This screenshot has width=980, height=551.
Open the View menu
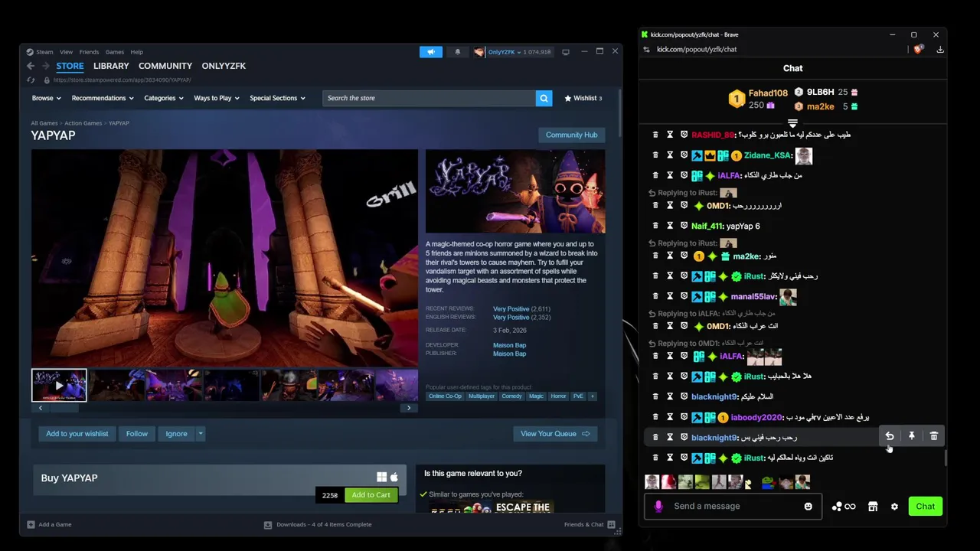tap(66, 52)
